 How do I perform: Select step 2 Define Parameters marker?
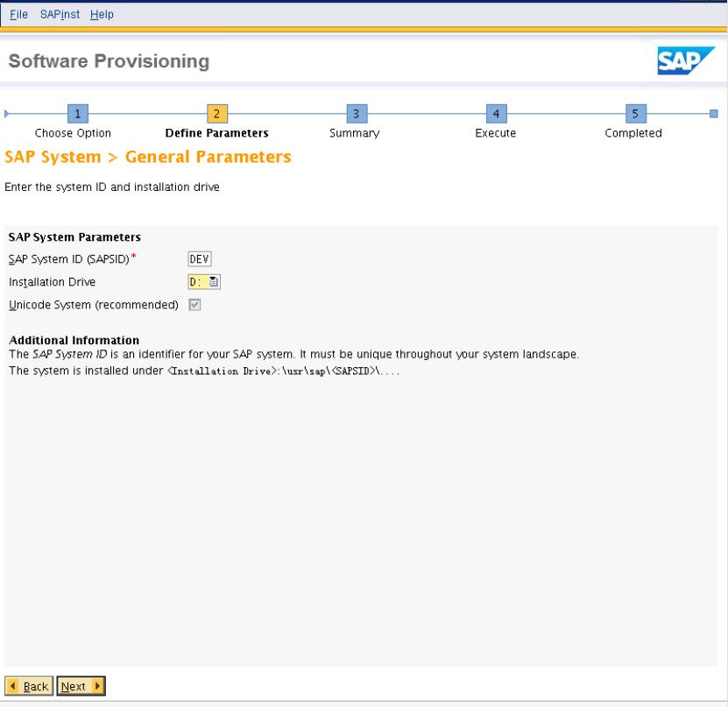(x=216, y=114)
